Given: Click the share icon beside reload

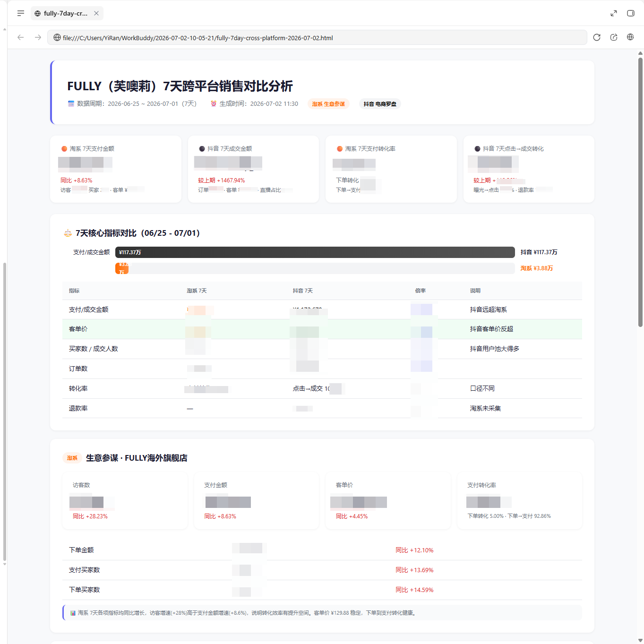Looking at the screenshot, I should (614, 37).
